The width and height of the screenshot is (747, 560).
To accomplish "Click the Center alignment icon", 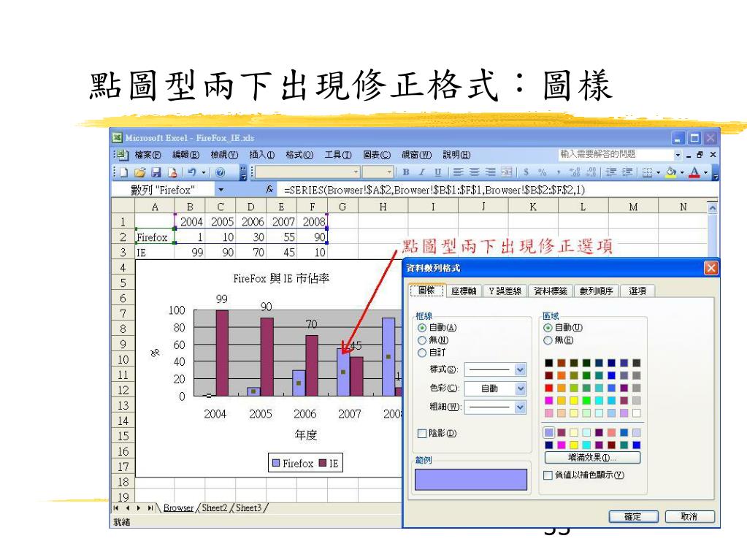I will 474,172.
